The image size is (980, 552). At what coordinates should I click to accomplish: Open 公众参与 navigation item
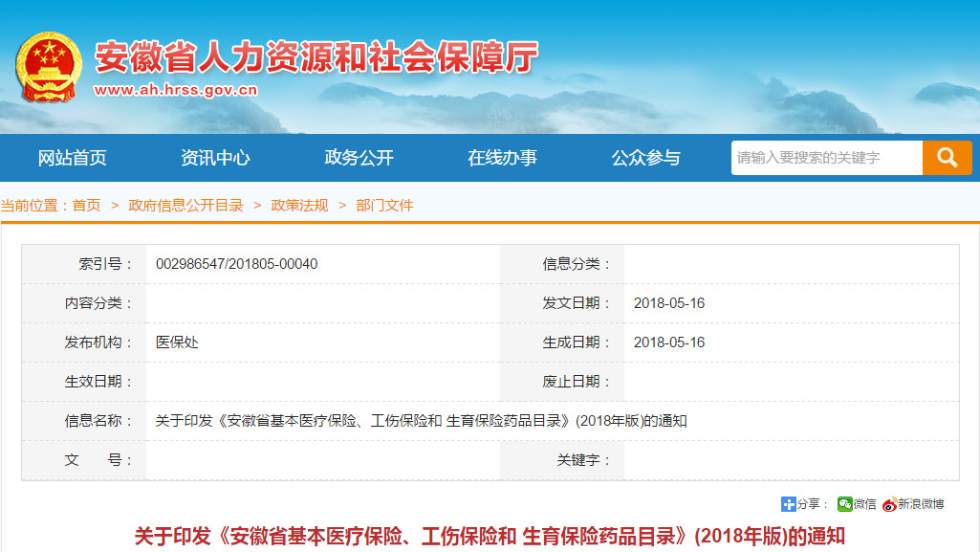645,158
